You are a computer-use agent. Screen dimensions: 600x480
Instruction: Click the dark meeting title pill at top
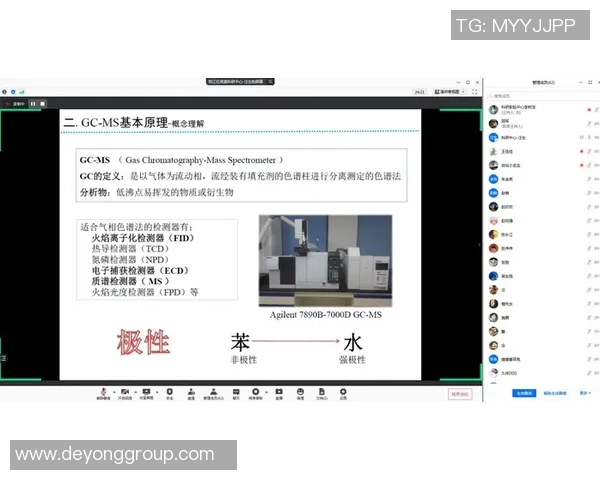[240, 82]
